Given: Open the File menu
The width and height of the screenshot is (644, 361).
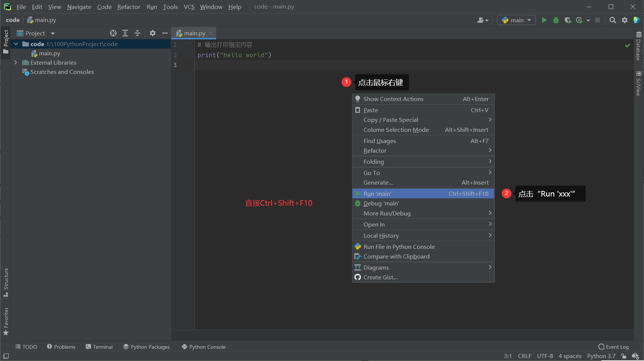Looking at the screenshot, I should pyautogui.click(x=21, y=7).
